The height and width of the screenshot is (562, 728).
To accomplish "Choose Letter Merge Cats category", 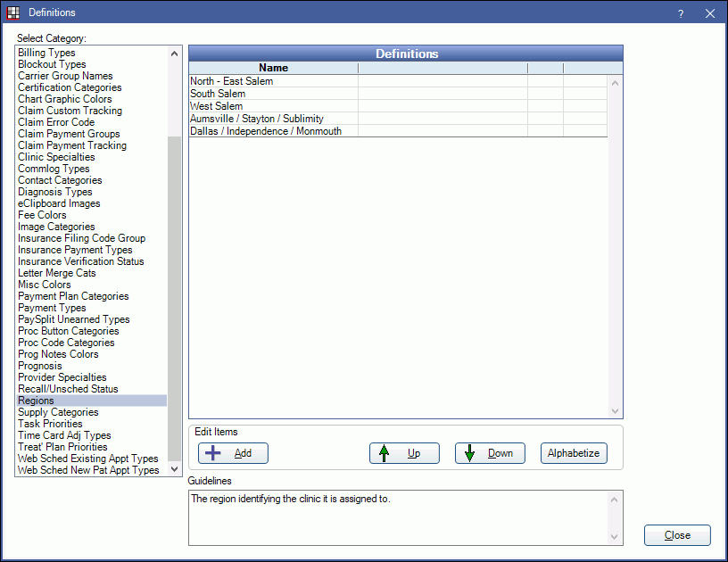I will click(x=92, y=273).
